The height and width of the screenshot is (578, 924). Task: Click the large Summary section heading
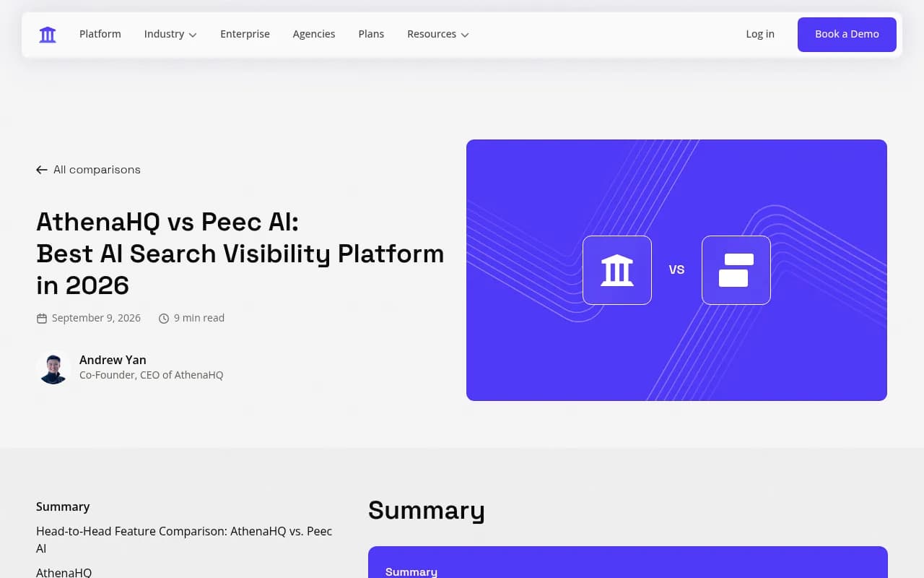click(426, 511)
